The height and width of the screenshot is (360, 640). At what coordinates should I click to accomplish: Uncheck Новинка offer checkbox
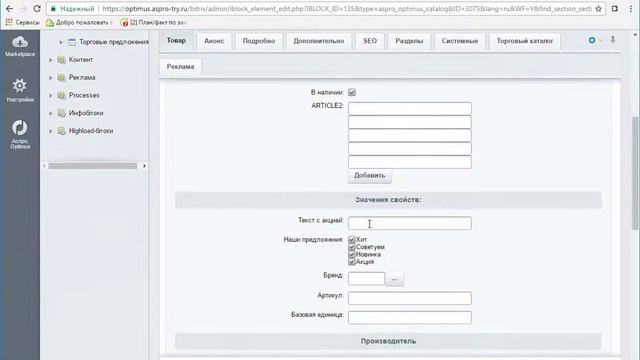(351, 254)
